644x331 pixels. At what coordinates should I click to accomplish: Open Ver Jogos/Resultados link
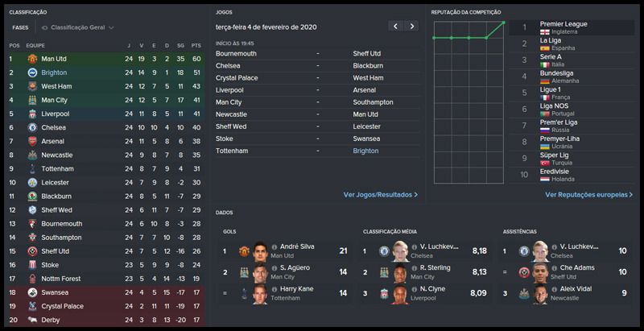point(380,195)
